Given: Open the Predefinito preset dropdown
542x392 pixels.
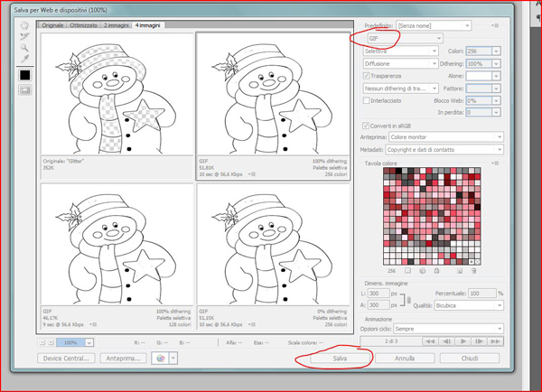Looking at the screenshot, I should 434,25.
